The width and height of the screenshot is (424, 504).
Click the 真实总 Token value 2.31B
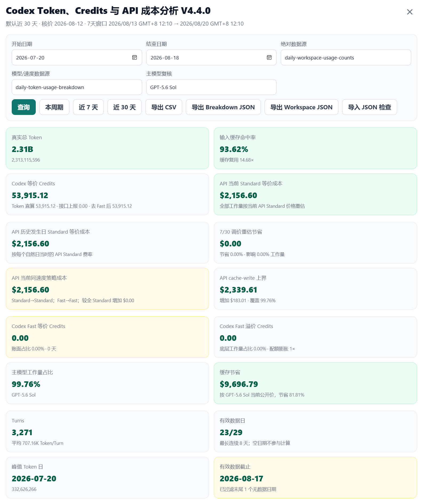tap(22, 149)
